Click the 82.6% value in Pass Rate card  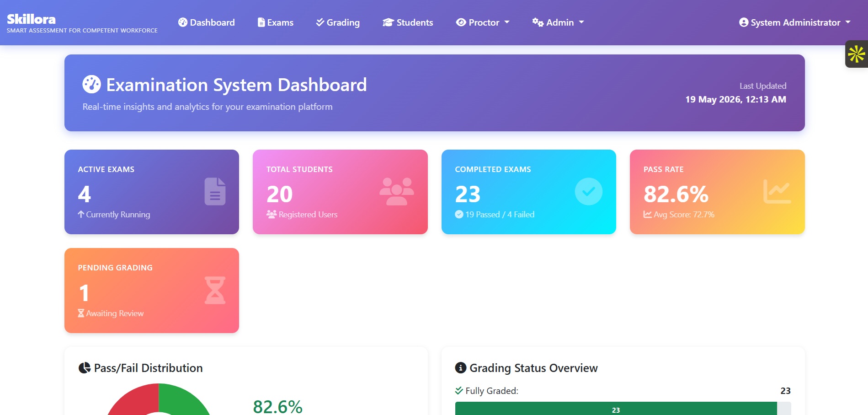[676, 194]
